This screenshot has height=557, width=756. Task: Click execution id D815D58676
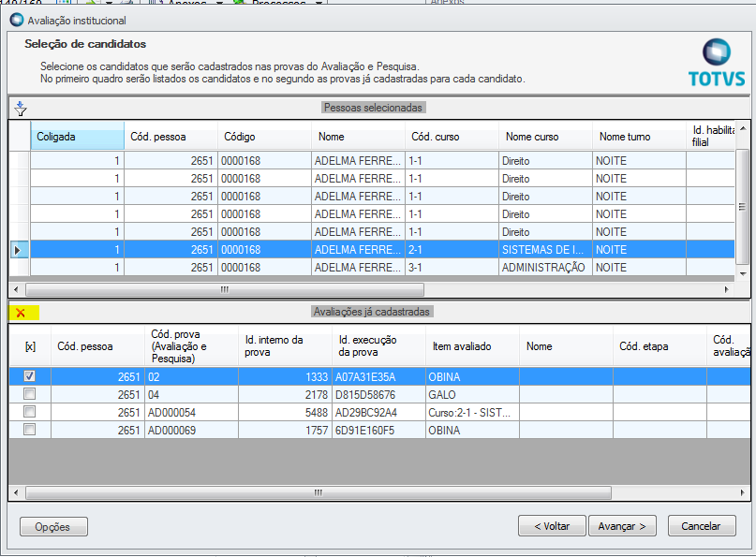[x=378, y=395]
